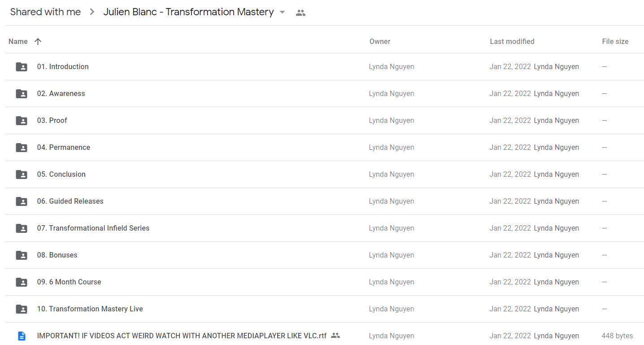Click the folder icon beside 03. Proof
Image resolution: width=644 pixels, height=345 pixels.
[x=22, y=121]
